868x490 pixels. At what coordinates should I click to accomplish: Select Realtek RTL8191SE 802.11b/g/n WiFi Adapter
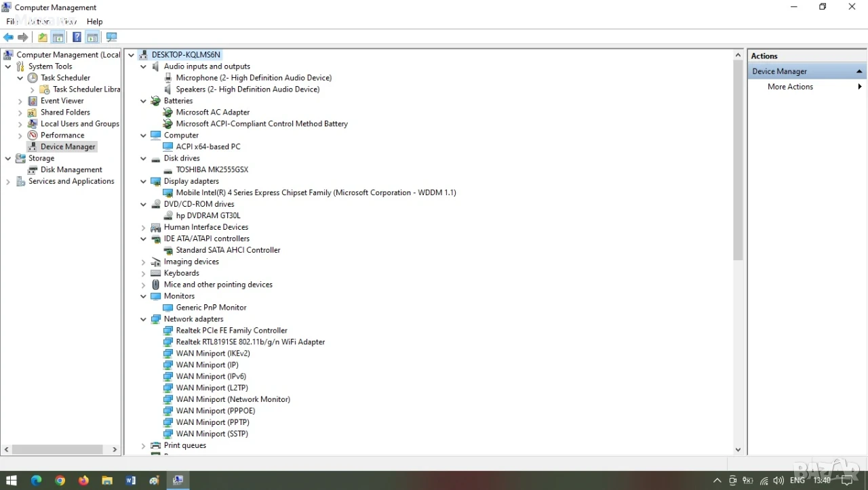point(250,342)
